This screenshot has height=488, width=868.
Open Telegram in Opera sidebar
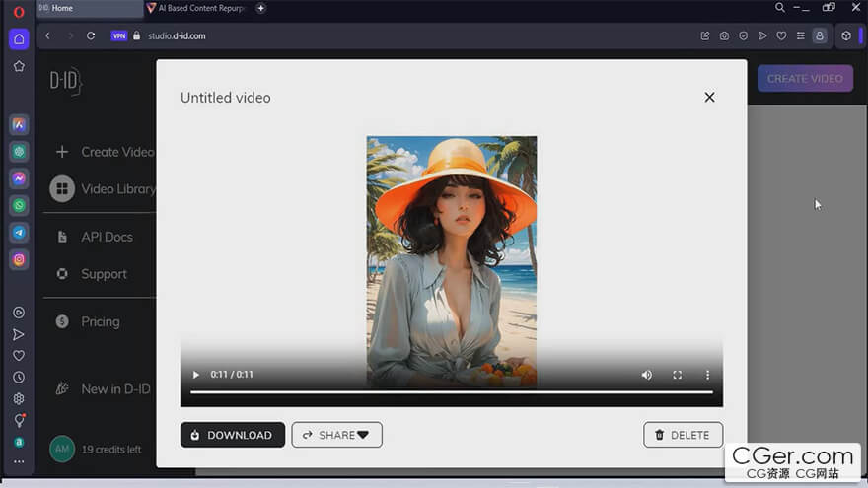point(19,233)
